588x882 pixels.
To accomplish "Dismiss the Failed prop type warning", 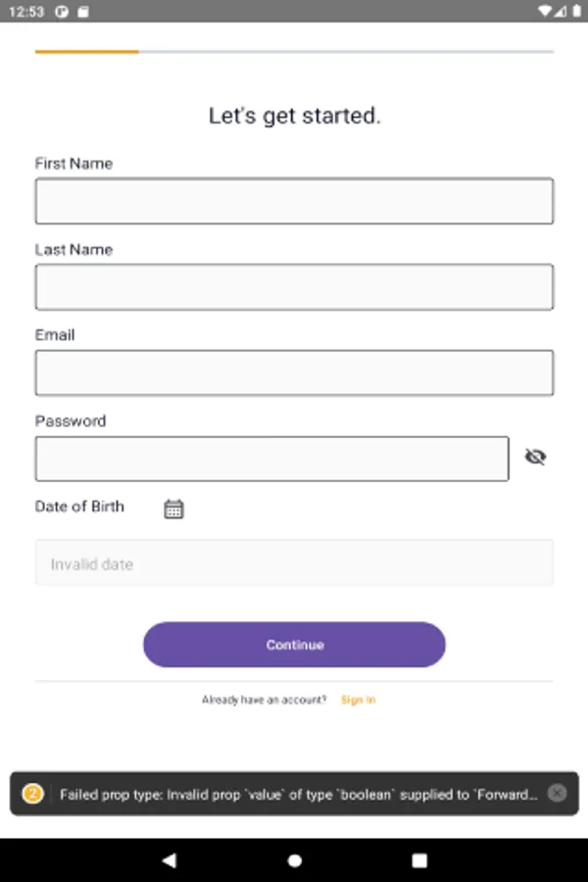I will pos(557,794).
